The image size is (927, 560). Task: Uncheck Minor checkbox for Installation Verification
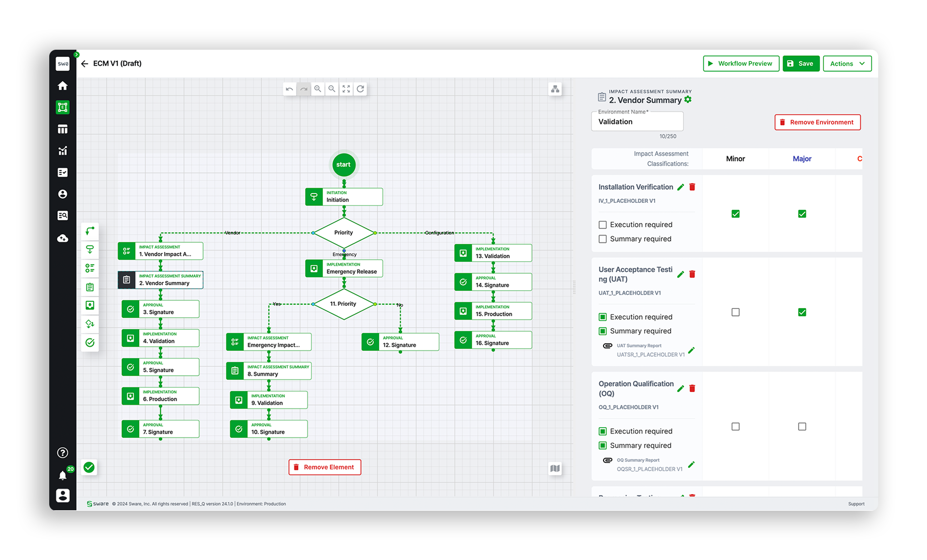pos(735,214)
